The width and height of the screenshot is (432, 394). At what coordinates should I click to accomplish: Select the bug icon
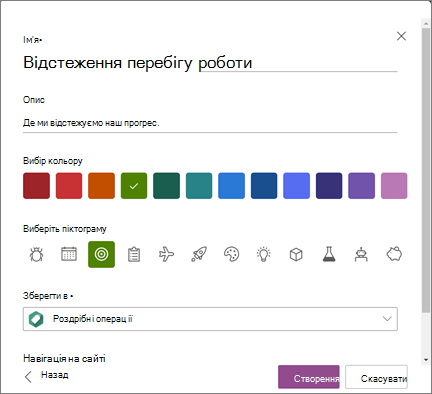[36, 255]
